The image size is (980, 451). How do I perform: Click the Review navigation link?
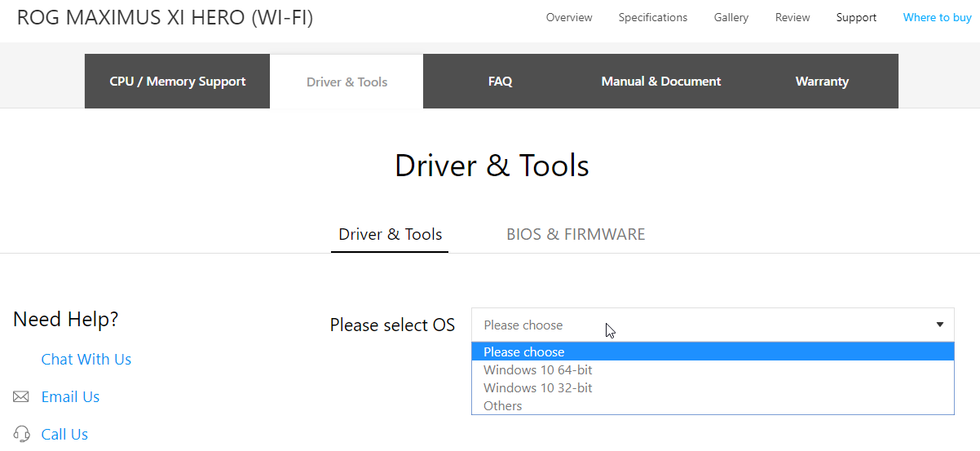(792, 17)
